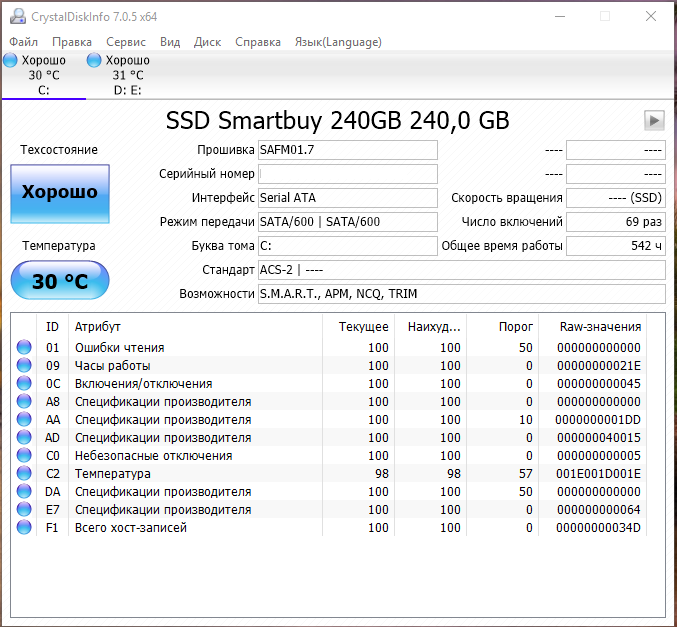Image resolution: width=677 pixels, height=627 pixels.
Task: Open the Язык(Language) menu
Action: (x=338, y=42)
